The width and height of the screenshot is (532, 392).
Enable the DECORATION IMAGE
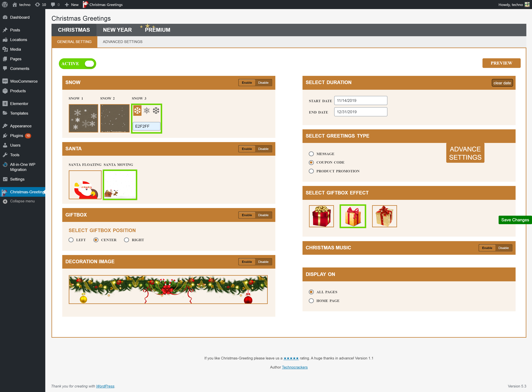[247, 262]
